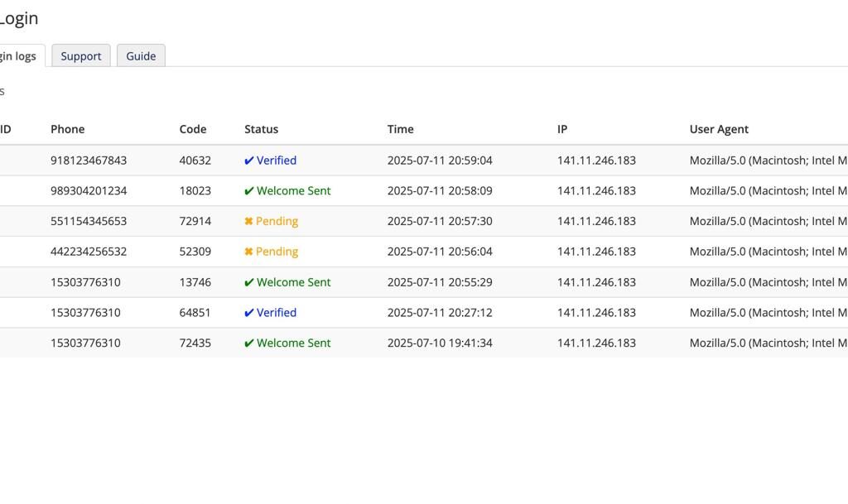Select the timestamp 2025-07-10 19:41:34
Viewport: 848px width, 504px height.
click(440, 343)
